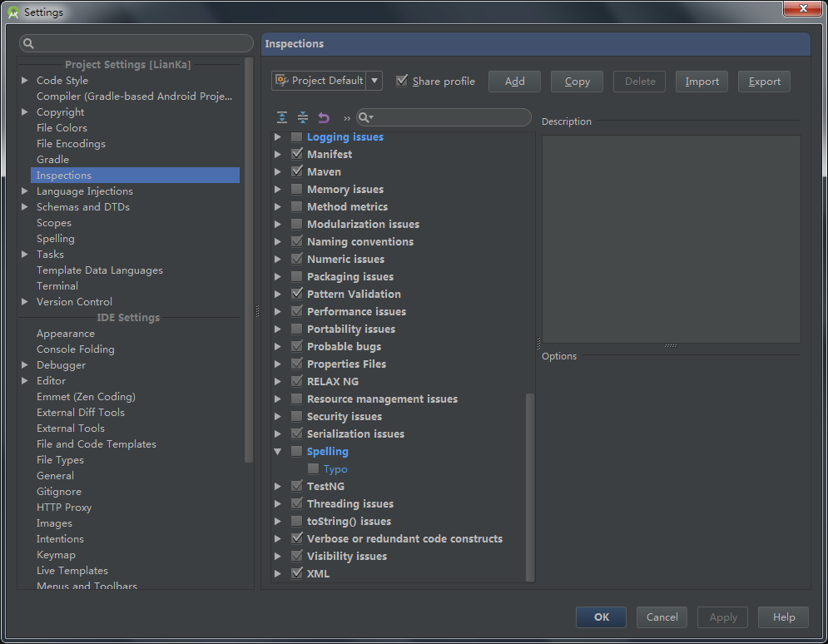Expand the Code Style settings node

coord(25,81)
